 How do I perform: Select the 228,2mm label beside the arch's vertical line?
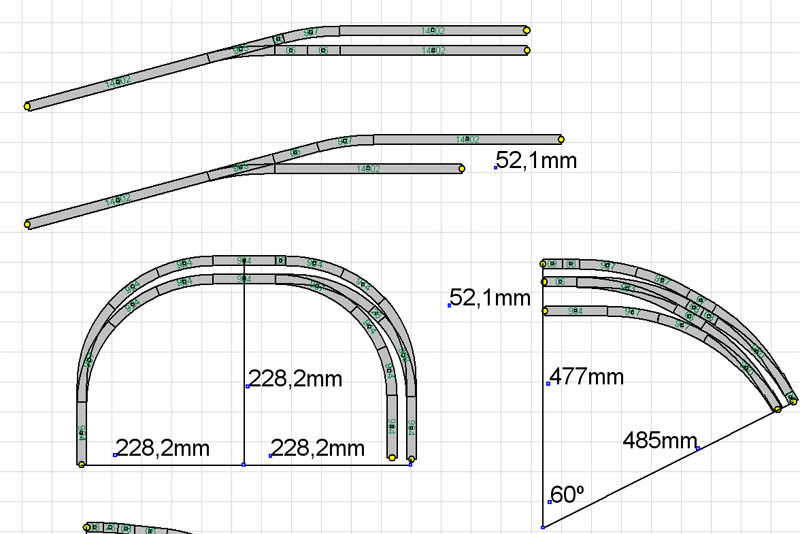pos(295,379)
